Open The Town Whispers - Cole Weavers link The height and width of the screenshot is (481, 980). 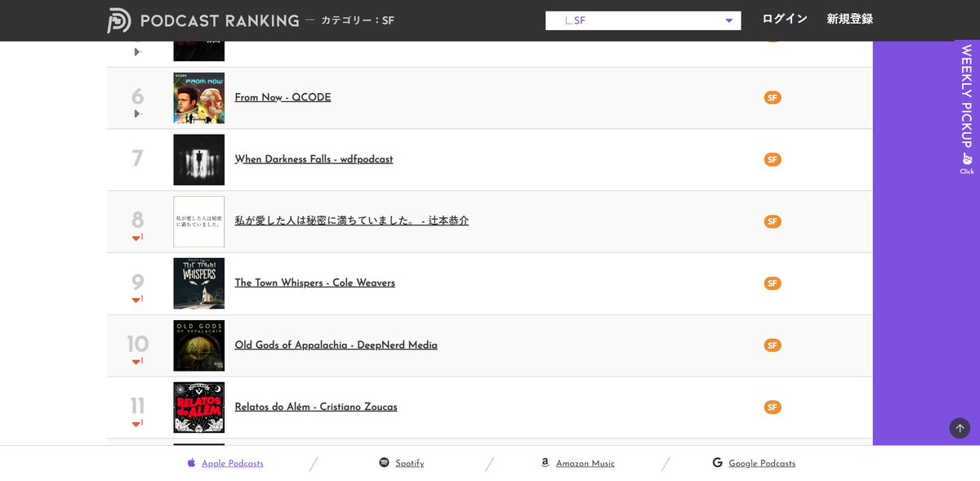[x=314, y=283]
